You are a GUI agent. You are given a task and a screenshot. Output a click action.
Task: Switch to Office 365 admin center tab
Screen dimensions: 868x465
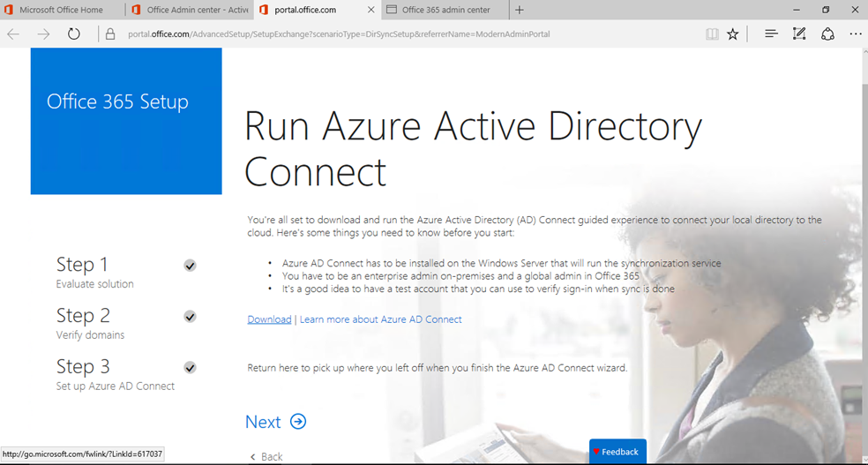tap(445, 10)
